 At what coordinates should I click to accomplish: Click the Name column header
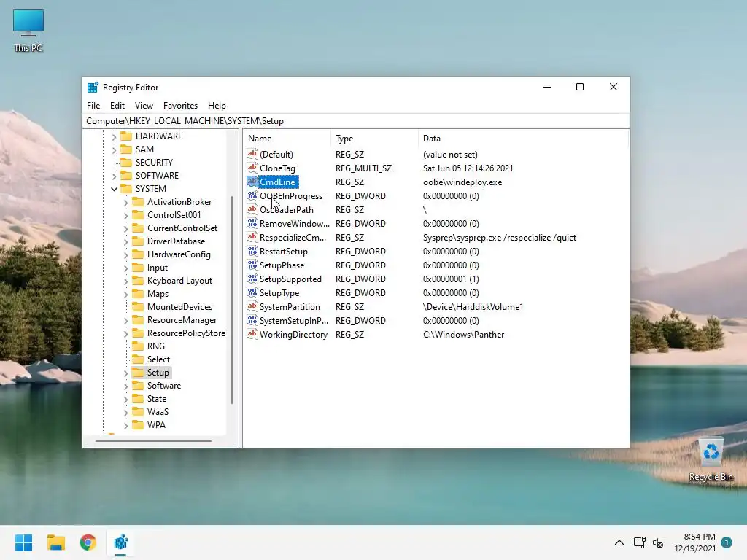pos(287,139)
